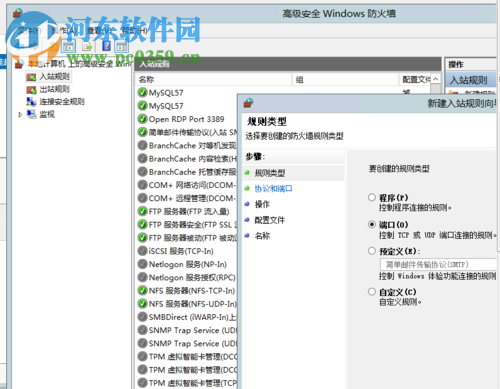Go to the 配置文件 wizard step
The image size is (500, 389).
[270, 220]
